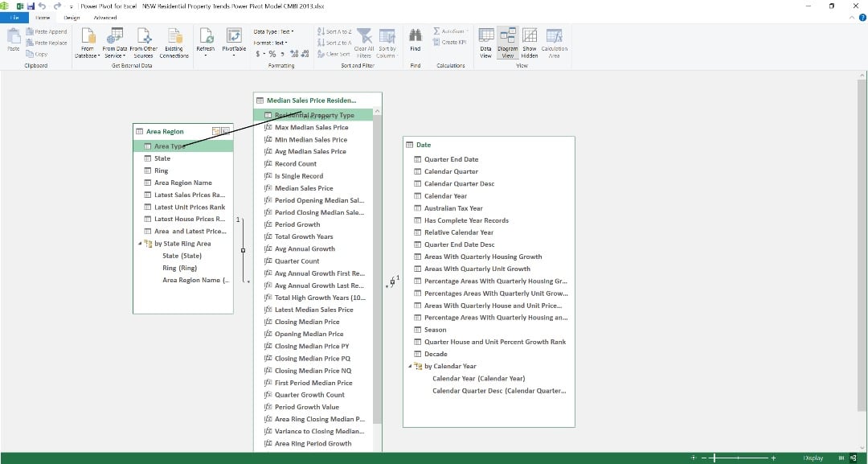Screen dimensions: 868x464
Task: Apply currency format with dollar icon
Action: point(259,54)
